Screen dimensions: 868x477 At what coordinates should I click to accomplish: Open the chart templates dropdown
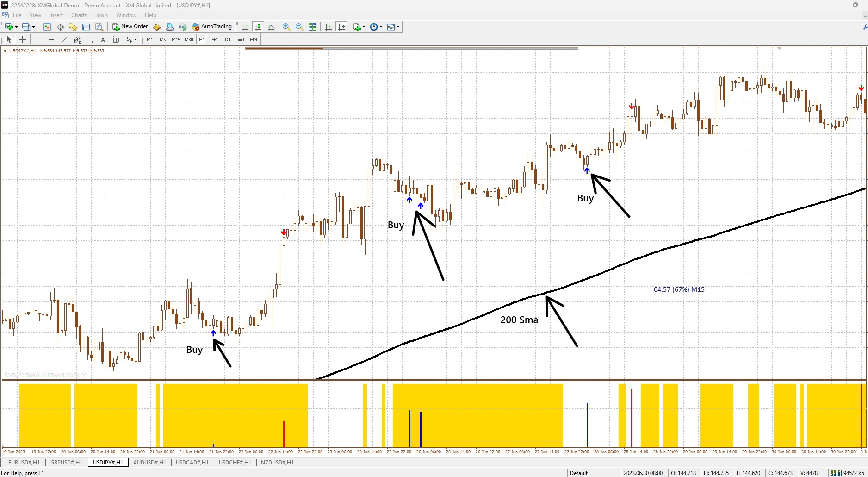pos(398,27)
